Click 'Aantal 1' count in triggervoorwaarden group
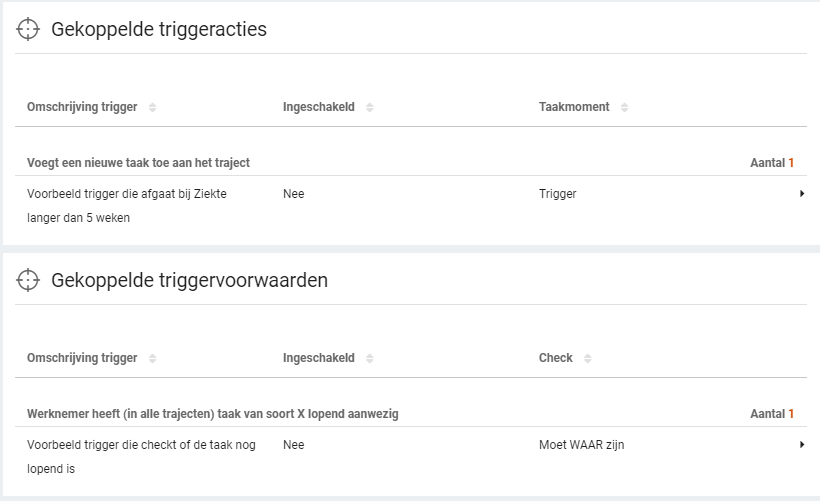 [x=771, y=413]
